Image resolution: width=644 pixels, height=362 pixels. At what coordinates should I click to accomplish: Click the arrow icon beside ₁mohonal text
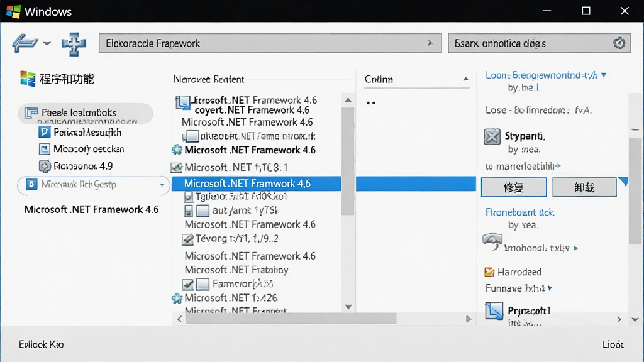(492, 241)
